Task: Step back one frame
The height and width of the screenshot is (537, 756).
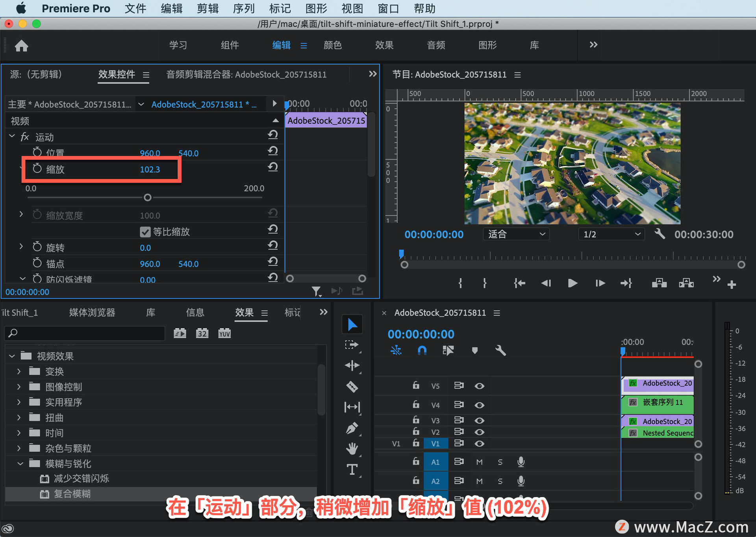Action: tap(546, 283)
